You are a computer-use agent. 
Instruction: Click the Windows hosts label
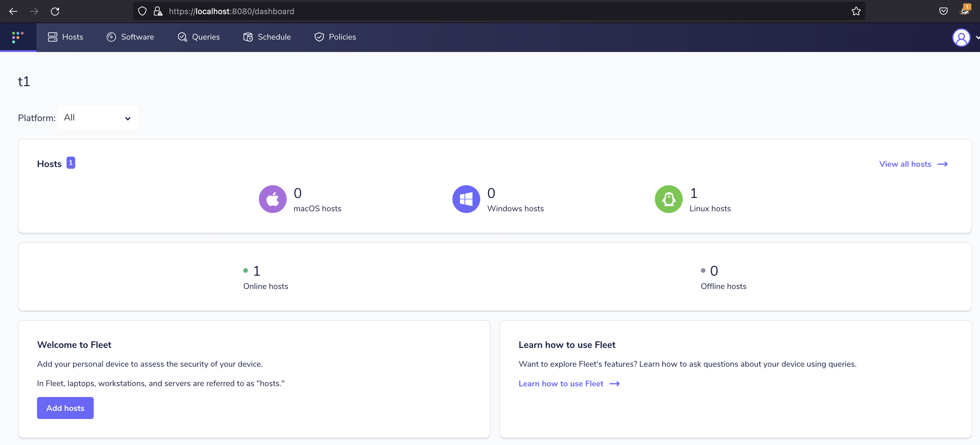tap(515, 209)
